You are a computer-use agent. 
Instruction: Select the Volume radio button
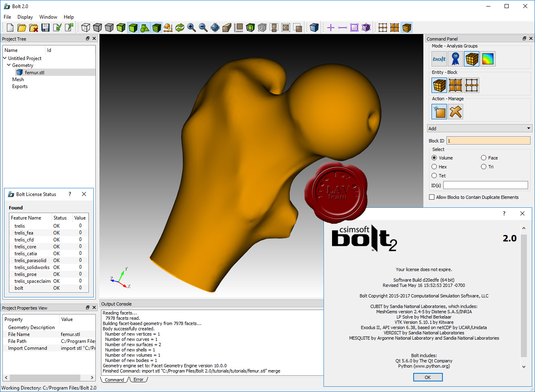pos(434,158)
